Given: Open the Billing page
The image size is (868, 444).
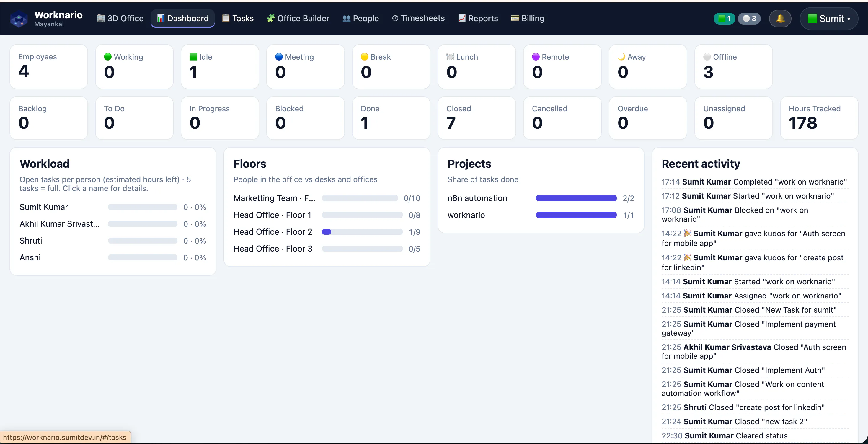Looking at the screenshot, I should tap(528, 19).
